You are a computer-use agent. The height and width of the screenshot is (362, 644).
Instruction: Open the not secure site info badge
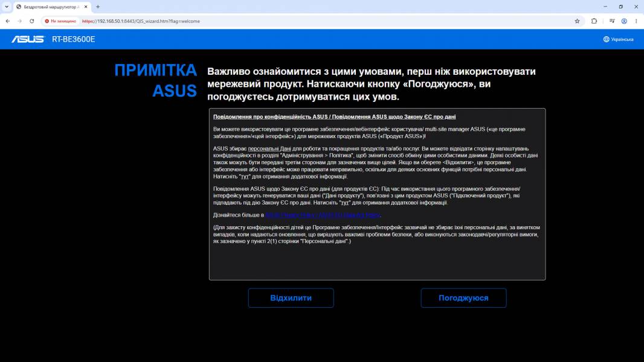pos(61,21)
